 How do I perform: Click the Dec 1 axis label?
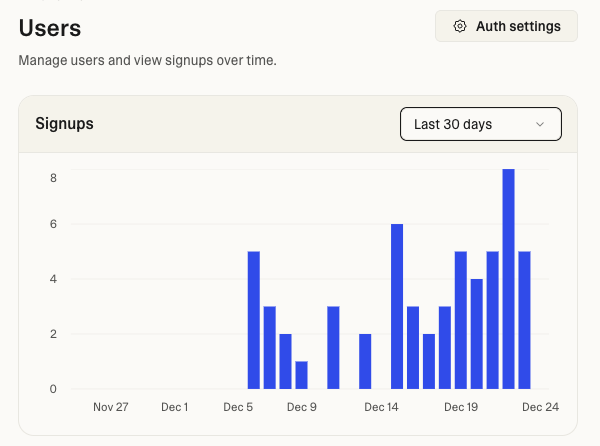tap(174, 407)
